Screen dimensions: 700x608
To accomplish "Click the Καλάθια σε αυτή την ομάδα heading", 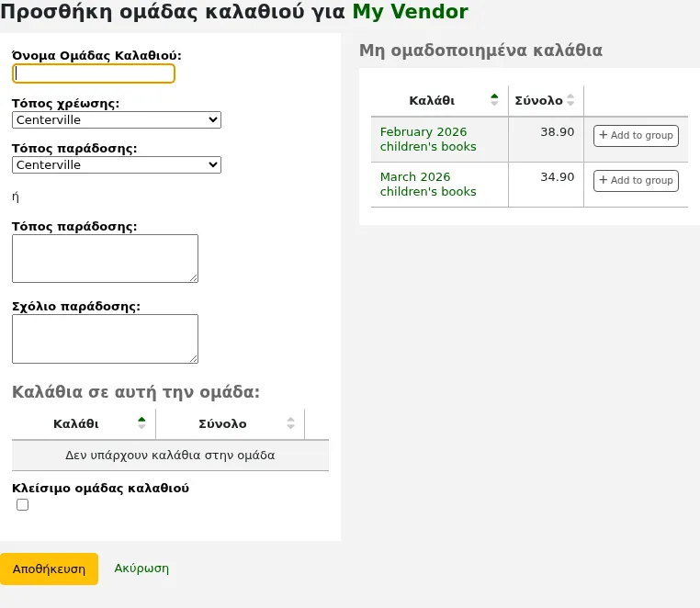I will tap(136, 392).
